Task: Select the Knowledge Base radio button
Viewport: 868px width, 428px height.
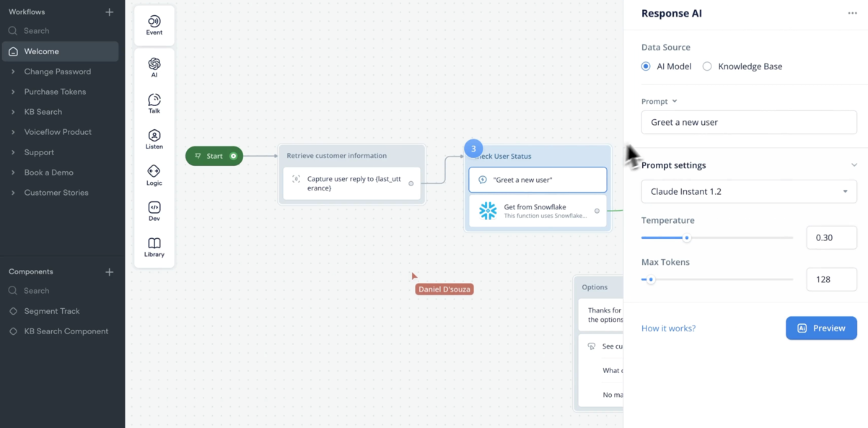Action: point(707,66)
